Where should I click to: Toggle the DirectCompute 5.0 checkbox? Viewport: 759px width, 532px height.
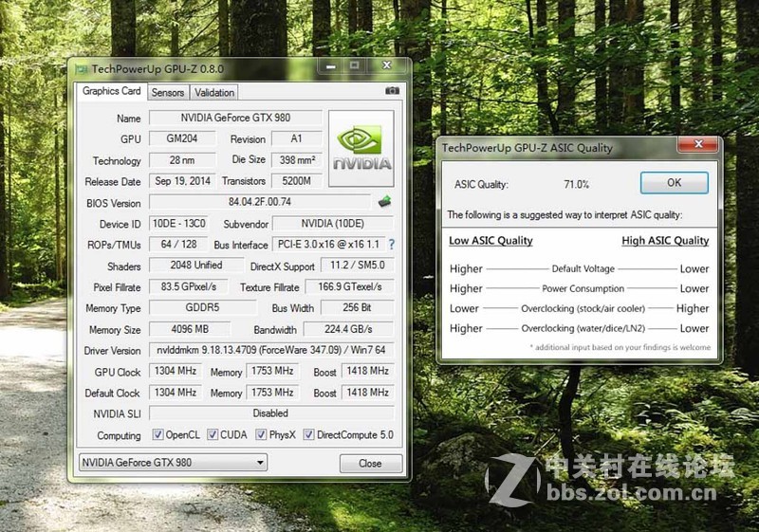click(308, 434)
